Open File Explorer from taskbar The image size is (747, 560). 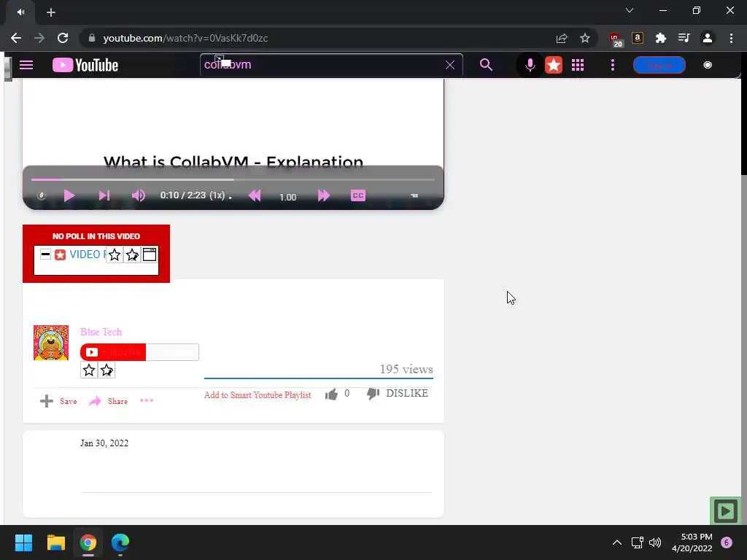point(55,542)
